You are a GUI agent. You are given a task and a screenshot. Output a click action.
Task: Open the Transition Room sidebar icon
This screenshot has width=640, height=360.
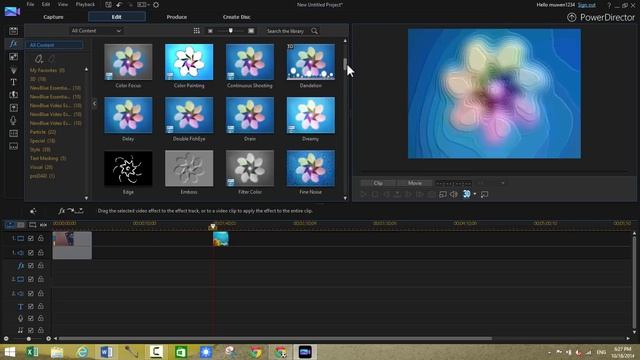[13, 95]
